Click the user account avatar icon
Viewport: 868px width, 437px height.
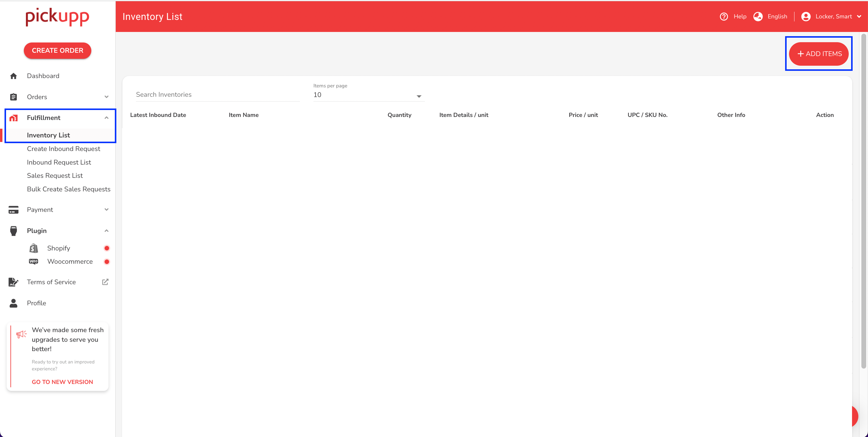(x=806, y=17)
